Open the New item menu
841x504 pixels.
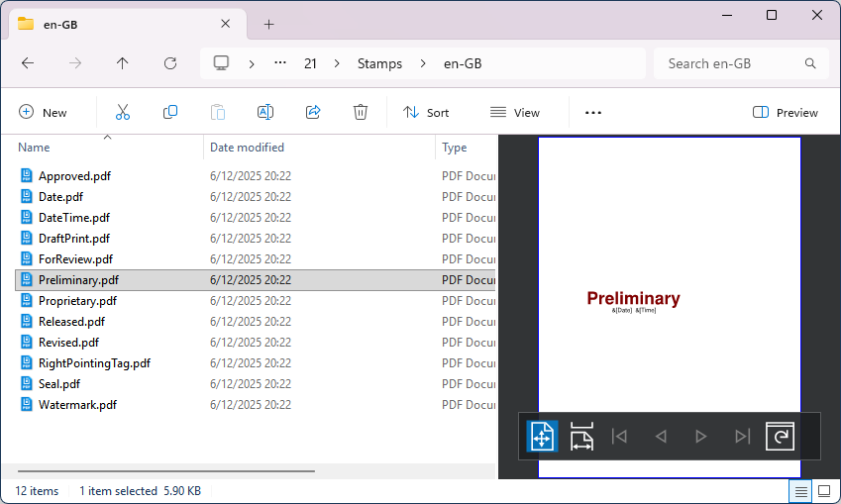coord(43,113)
